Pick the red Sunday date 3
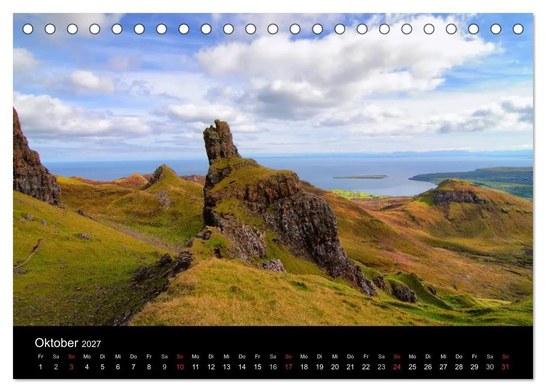This screenshot has height=392, width=546. 71,367
